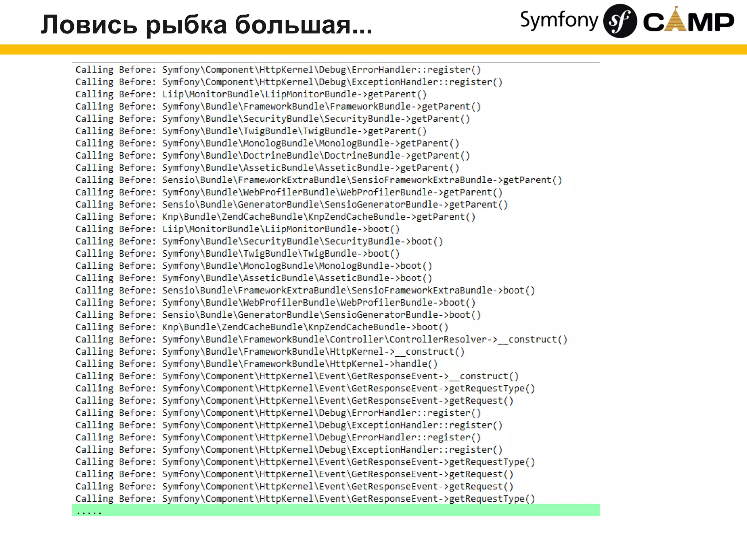Select the line SecurityBundle->getParent()
The height and width of the screenshot is (560, 747).
click(x=273, y=119)
